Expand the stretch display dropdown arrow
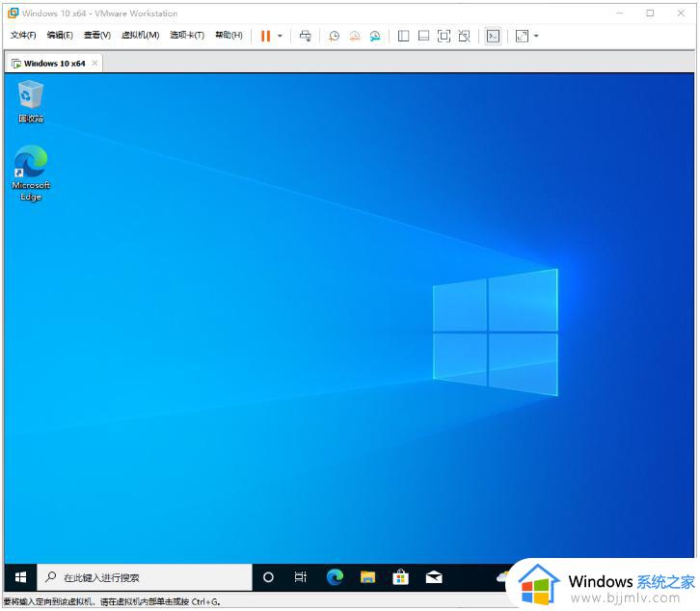This screenshot has width=700, height=611. point(536,36)
